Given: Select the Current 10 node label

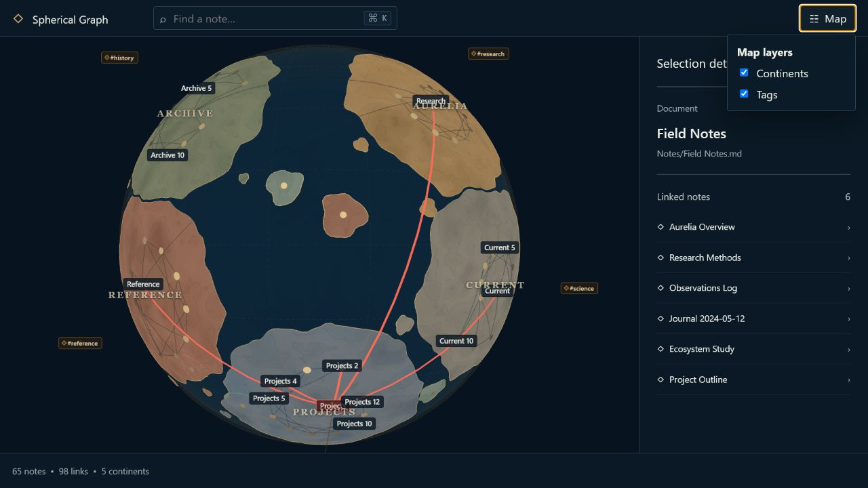Looking at the screenshot, I should click(x=456, y=341).
